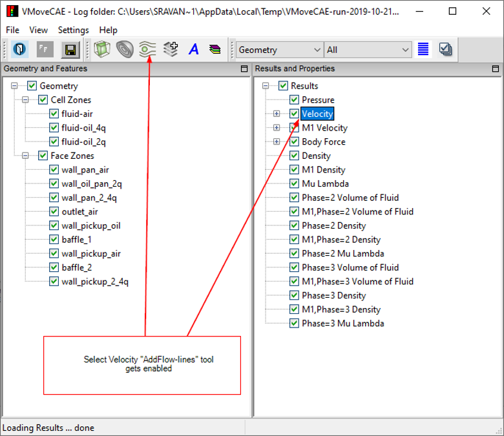Collapse the Face Zones tree node
Viewport: 504px width, 436px height.
(x=25, y=156)
